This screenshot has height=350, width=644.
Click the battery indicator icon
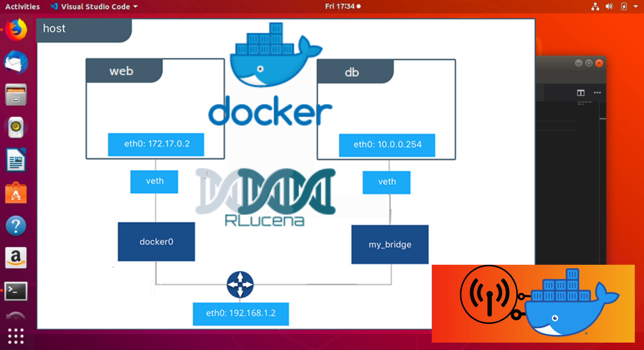624,6
